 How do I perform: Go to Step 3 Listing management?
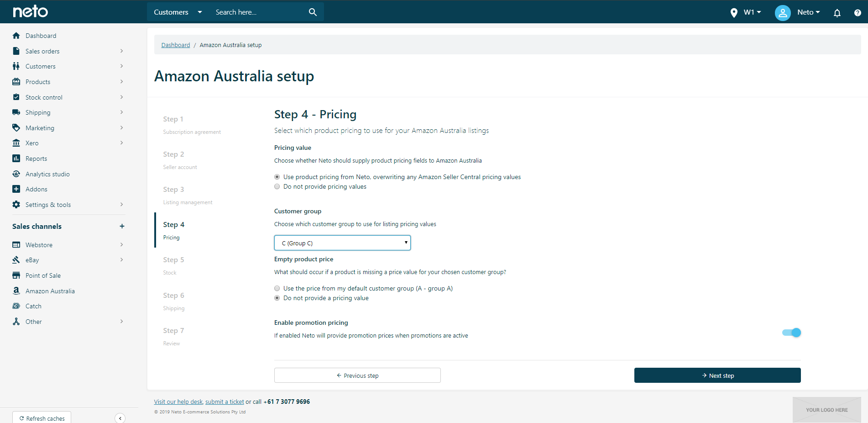pos(188,195)
